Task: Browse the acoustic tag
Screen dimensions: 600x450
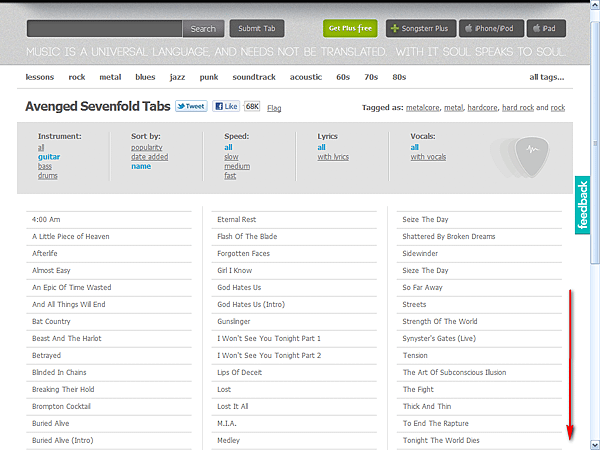Action: tap(306, 77)
